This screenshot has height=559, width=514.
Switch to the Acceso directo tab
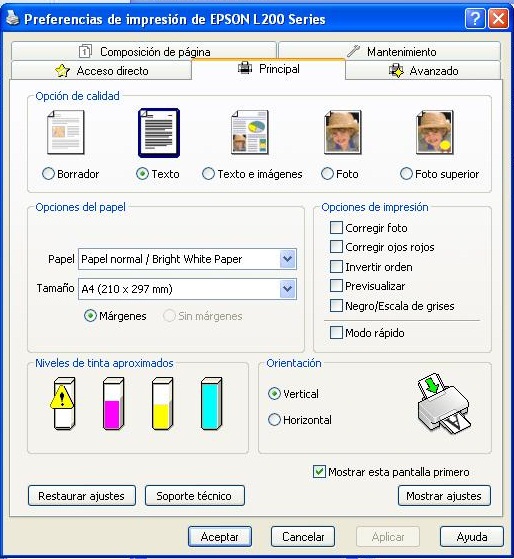coord(102,70)
